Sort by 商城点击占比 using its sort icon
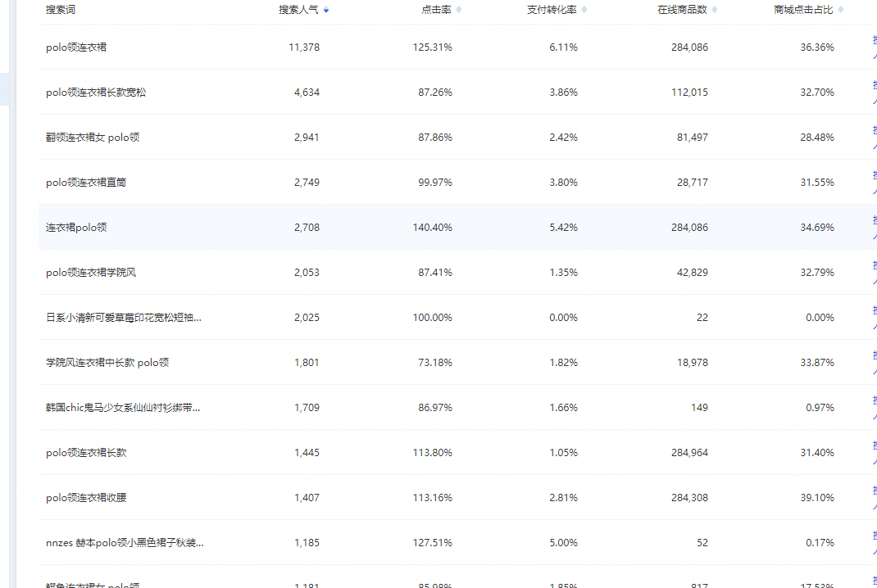The image size is (877, 588). [x=841, y=10]
